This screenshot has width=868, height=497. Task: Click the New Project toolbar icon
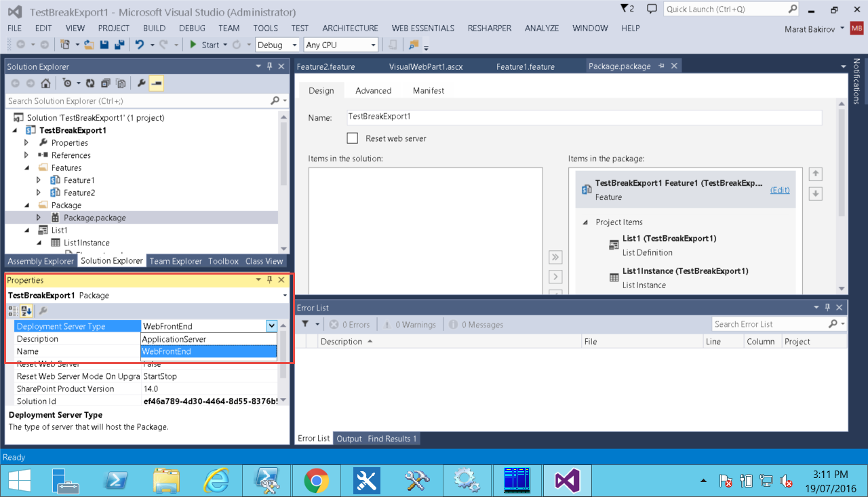tap(65, 45)
